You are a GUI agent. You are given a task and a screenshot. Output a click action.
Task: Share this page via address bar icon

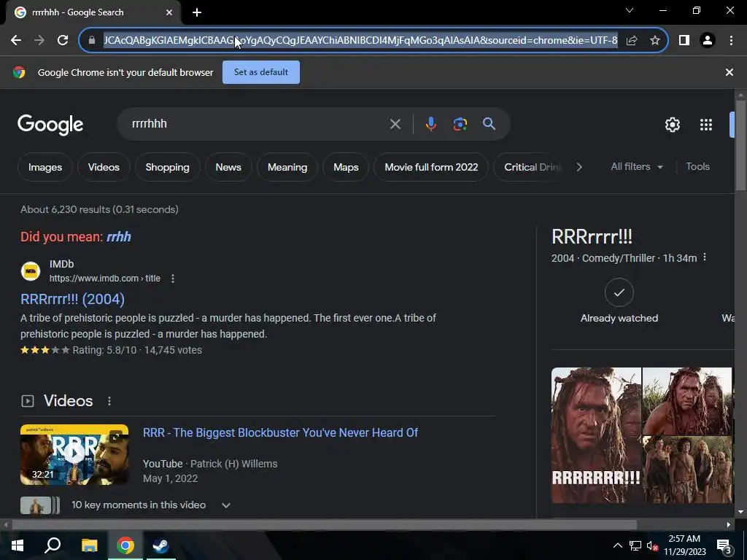tap(632, 41)
